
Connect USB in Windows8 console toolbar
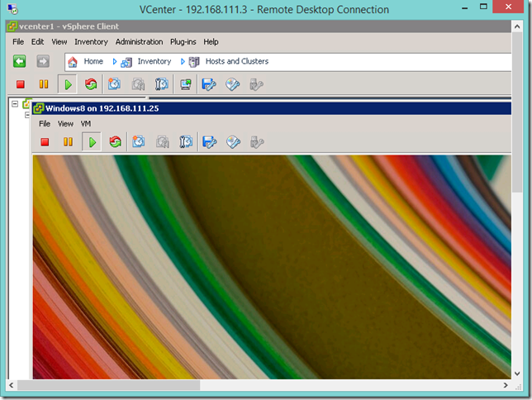click(x=257, y=142)
